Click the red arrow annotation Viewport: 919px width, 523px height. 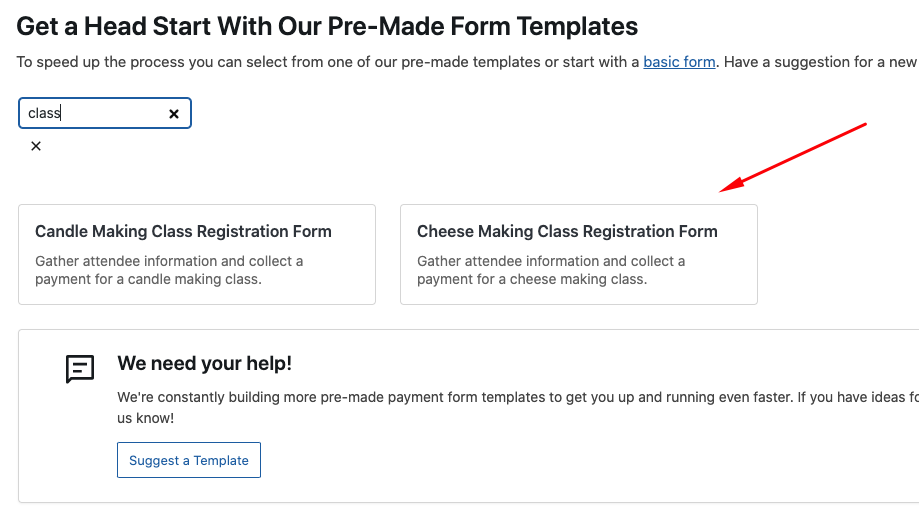pos(794,156)
